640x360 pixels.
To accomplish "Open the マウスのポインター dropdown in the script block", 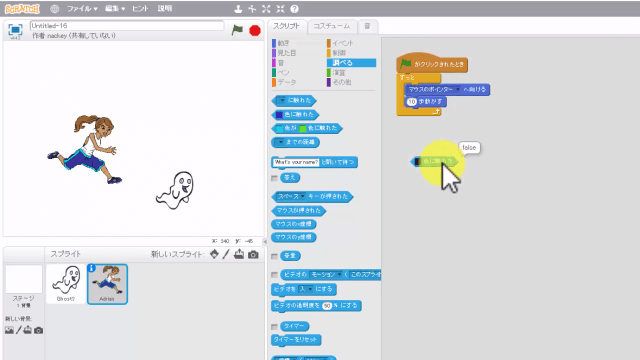I will pos(458,89).
